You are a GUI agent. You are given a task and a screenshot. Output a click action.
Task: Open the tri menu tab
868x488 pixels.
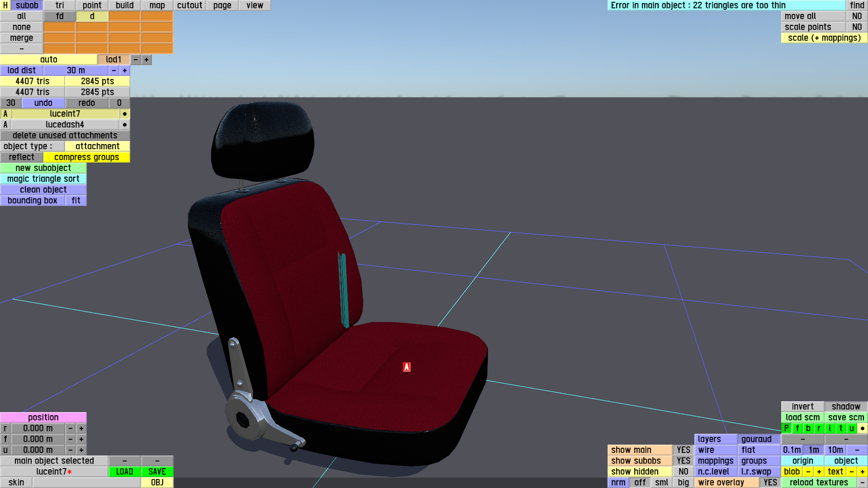(60, 5)
